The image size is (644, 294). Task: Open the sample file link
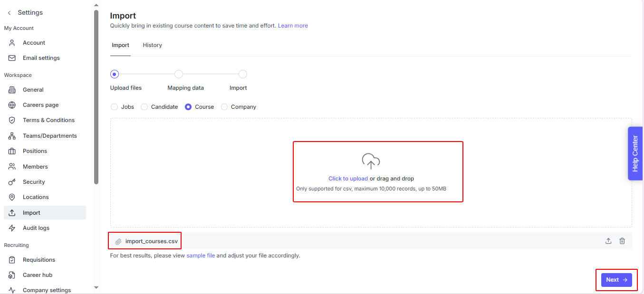point(201,256)
